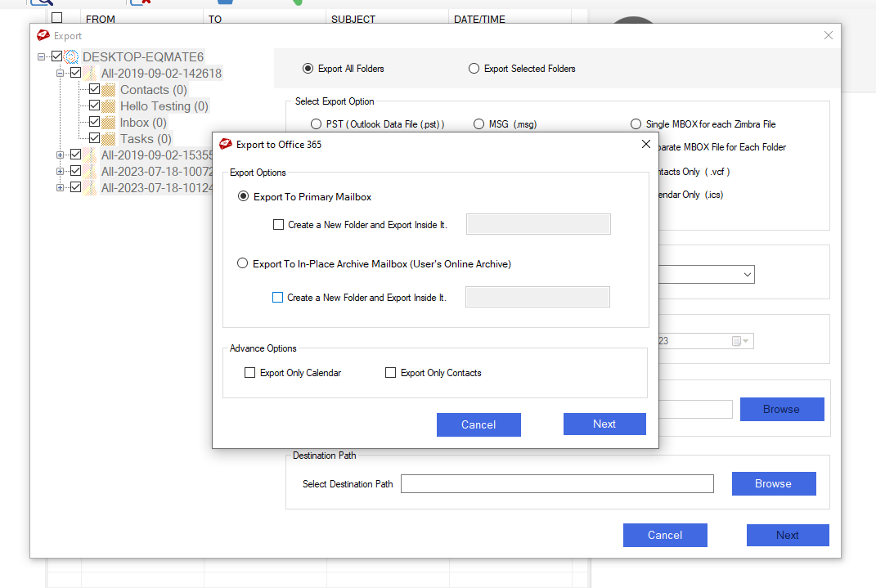Click the upper Browse button
This screenshot has width=876, height=588.
click(x=782, y=410)
